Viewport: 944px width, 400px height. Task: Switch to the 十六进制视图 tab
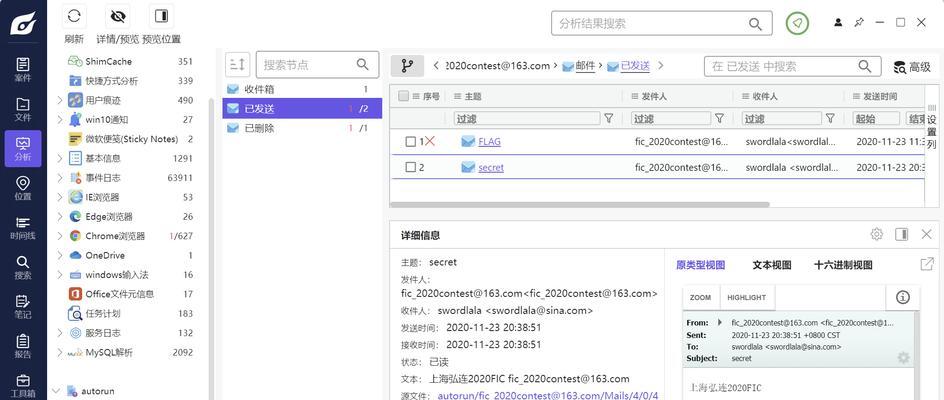[843, 265]
